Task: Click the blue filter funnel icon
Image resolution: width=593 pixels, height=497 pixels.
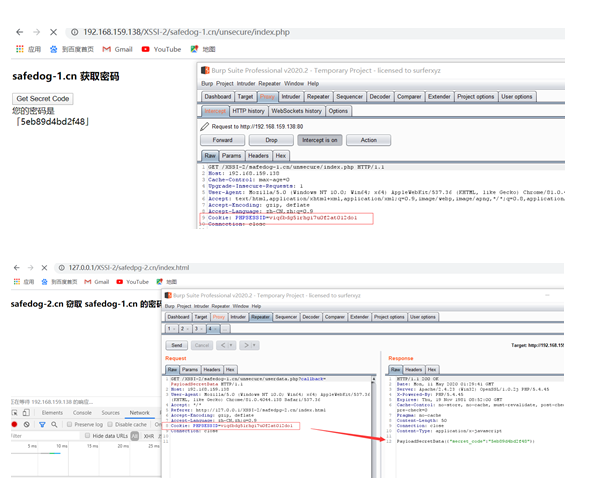Action: point(42,424)
